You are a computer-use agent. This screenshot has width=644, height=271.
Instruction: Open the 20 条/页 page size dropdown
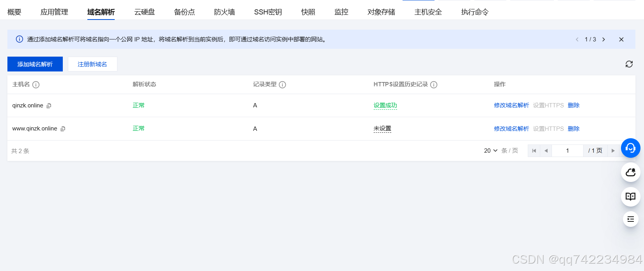491,151
